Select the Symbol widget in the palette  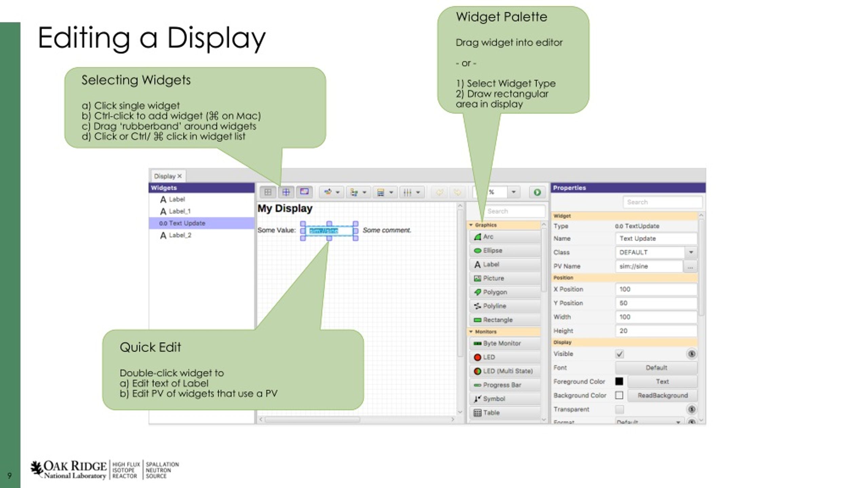coord(505,399)
